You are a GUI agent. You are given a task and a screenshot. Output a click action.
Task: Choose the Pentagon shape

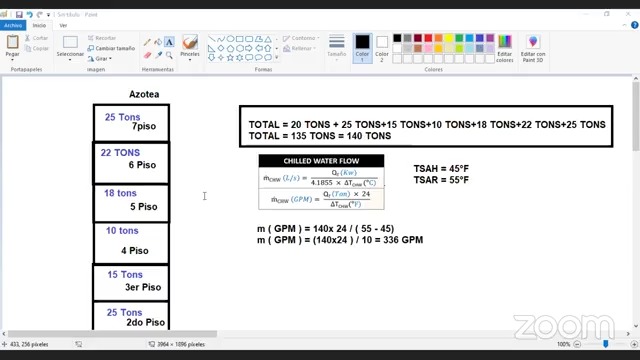pyautogui.click(x=230, y=48)
